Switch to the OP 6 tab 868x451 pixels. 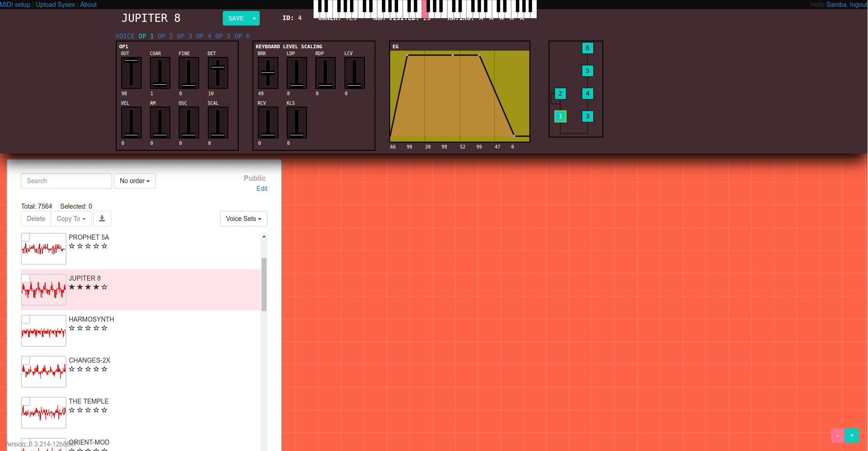pos(242,36)
